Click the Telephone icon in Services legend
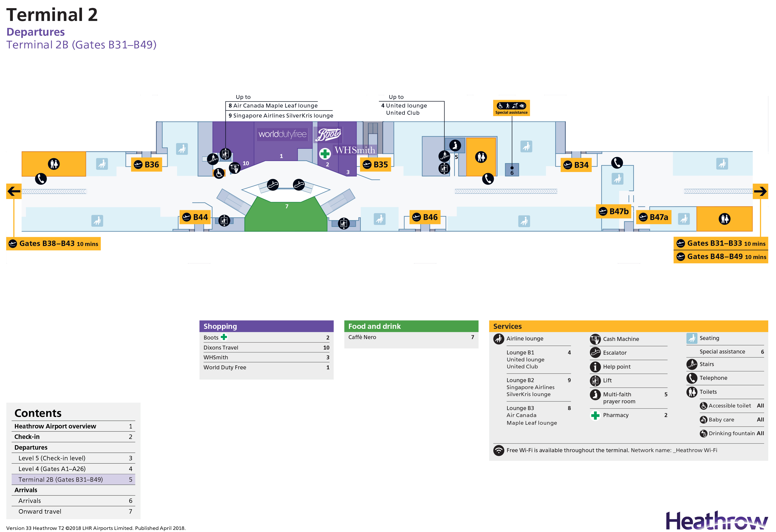Image resolution: width=776 pixels, height=532 pixels. point(691,378)
